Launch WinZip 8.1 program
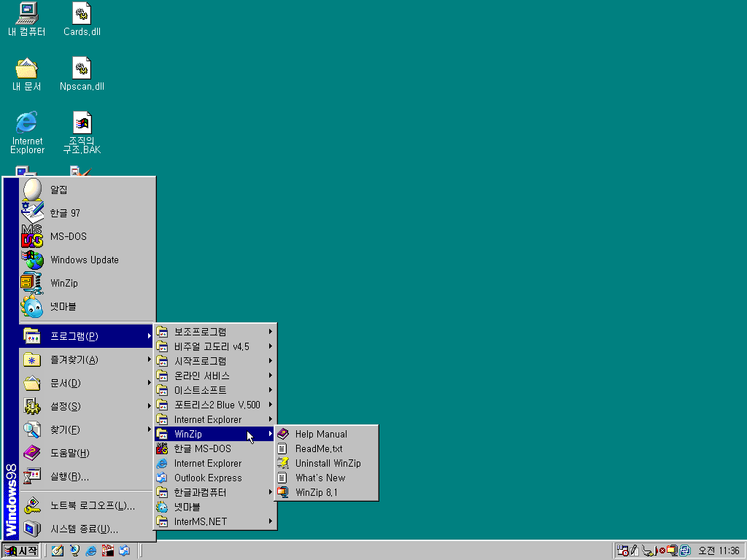Image resolution: width=747 pixels, height=560 pixels. click(x=326, y=492)
